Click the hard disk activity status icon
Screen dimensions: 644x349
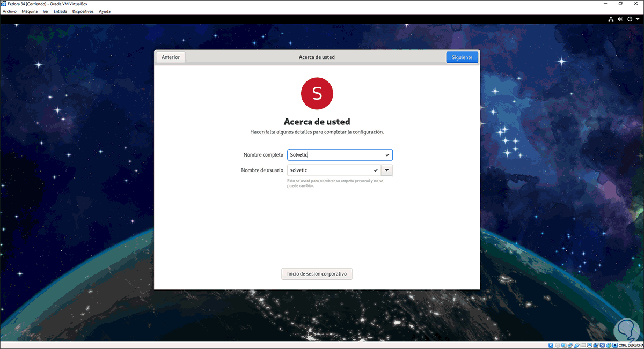[551, 345]
